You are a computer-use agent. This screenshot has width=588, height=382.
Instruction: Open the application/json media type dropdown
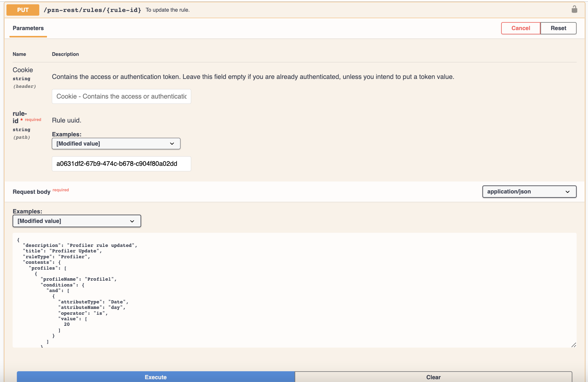pyautogui.click(x=529, y=191)
